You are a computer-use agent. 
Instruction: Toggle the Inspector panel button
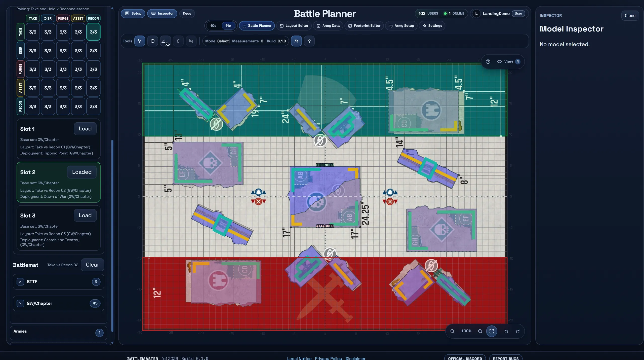162,14
